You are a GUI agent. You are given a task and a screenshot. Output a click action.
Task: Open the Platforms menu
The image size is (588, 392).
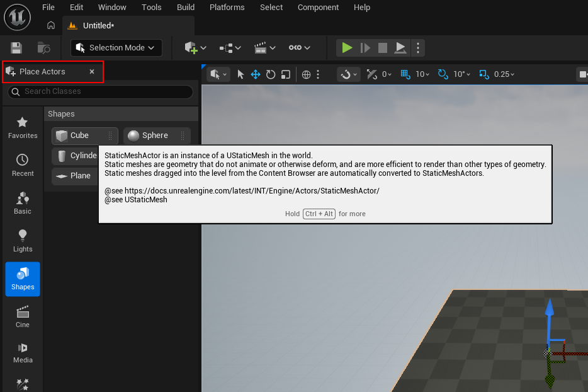click(227, 8)
